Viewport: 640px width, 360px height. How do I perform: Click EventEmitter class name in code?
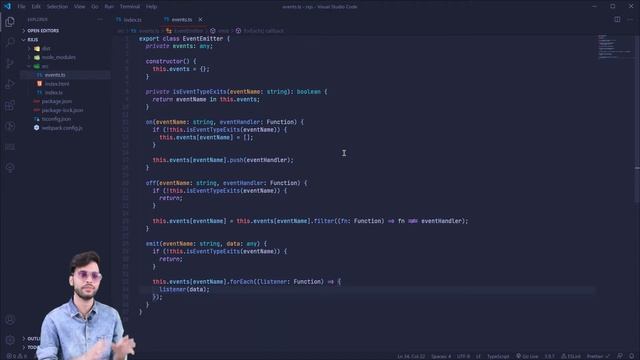pos(202,39)
